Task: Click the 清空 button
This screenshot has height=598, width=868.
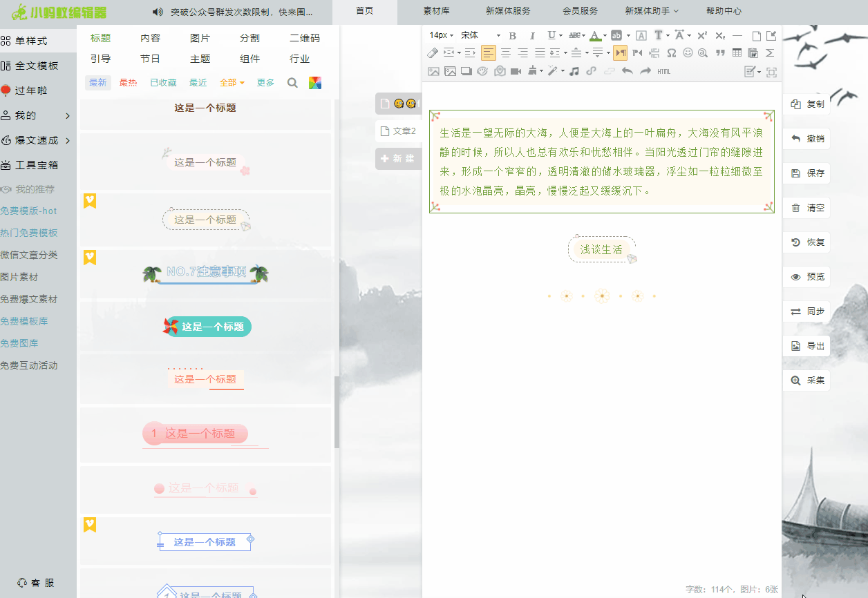Action: point(806,208)
